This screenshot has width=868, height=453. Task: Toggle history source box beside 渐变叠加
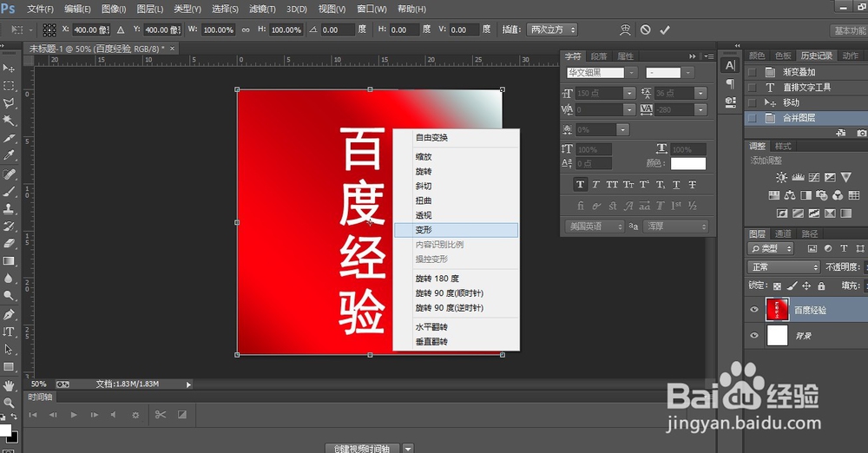[x=752, y=72]
